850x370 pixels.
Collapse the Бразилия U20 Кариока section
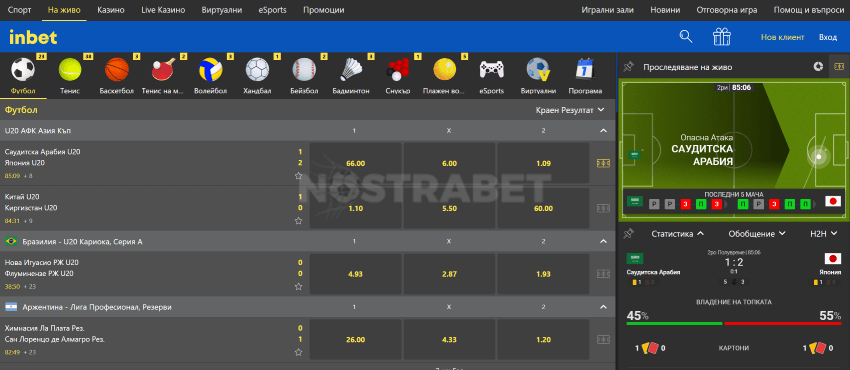(x=603, y=241)
